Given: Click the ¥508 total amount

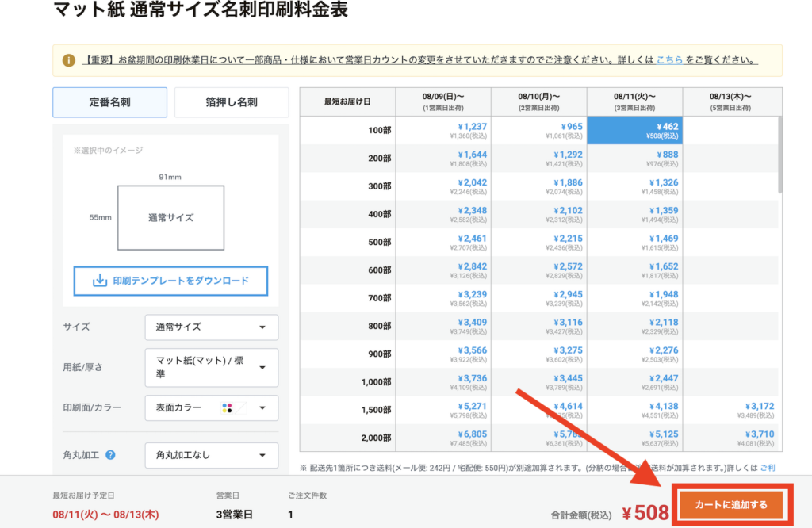Looking at the screenshot, I should pos(645,513).
